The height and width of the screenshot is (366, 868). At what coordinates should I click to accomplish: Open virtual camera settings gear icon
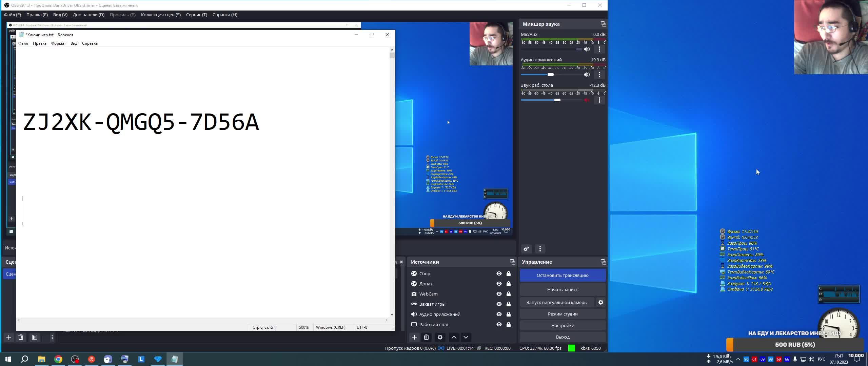click(x=601, y=302)
